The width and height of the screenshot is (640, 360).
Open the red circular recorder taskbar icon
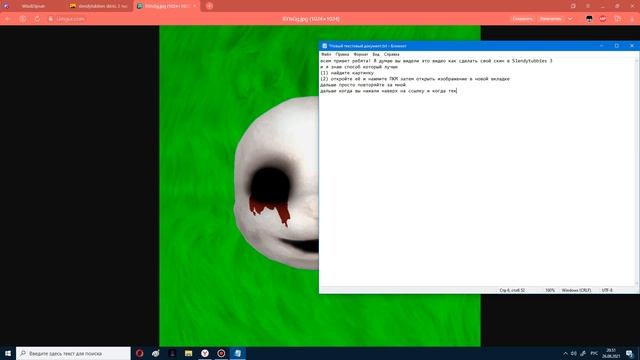point(221,353)
